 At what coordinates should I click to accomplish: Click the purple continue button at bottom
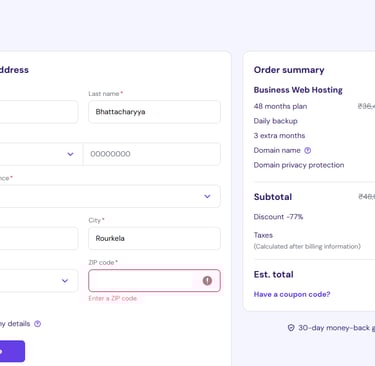coord(12,351)
